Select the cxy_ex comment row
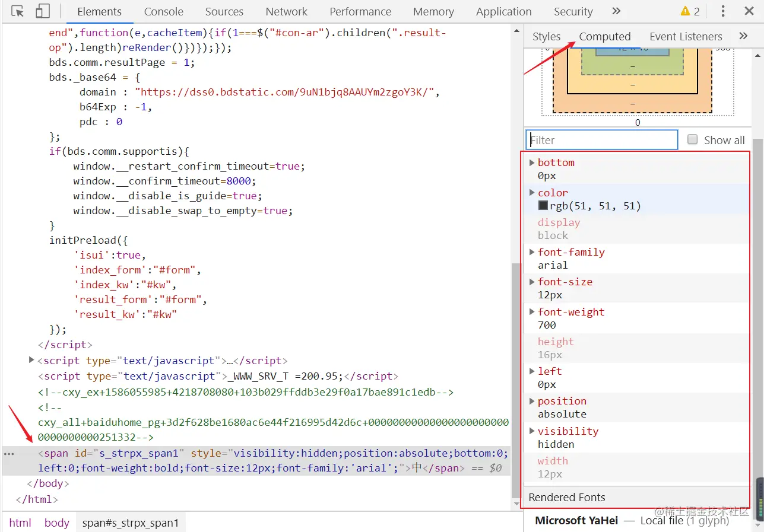 pos(246,392)
